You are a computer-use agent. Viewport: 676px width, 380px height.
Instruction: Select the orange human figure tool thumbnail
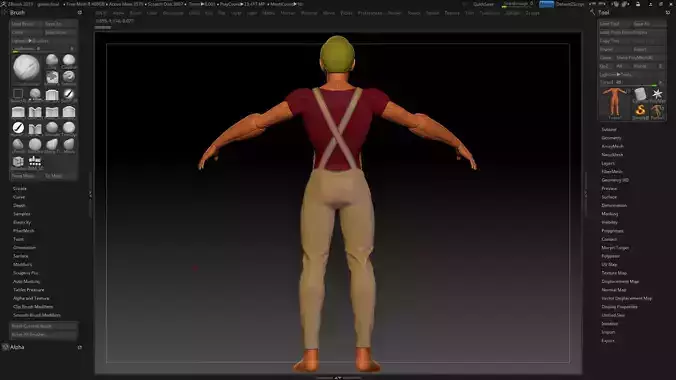coord(614,103)
